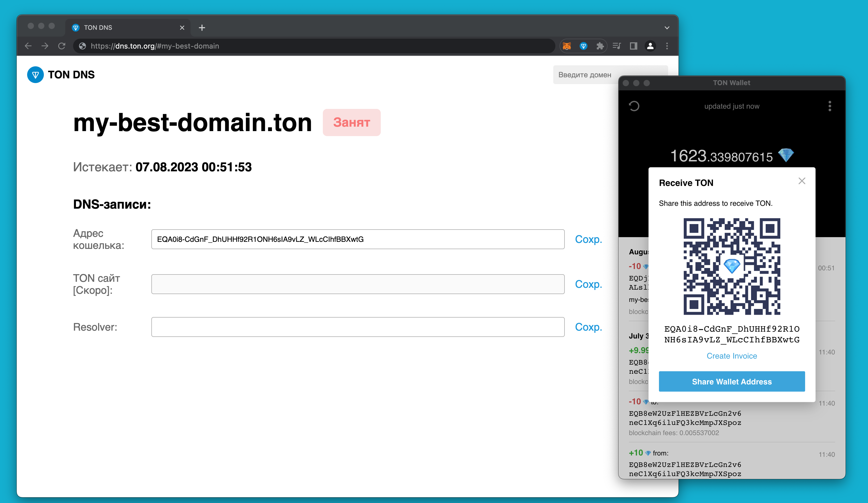
Task: Open a new browser tab
Action: (202, 28)
